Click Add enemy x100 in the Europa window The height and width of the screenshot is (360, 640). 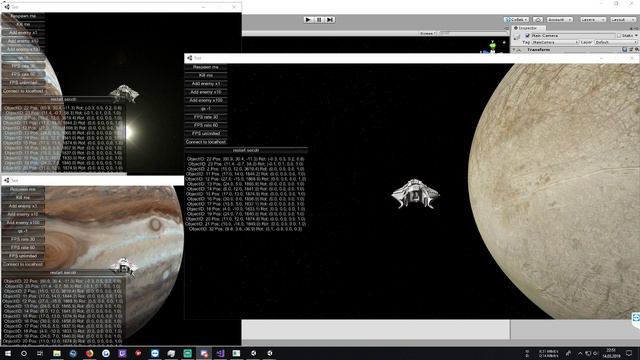click(x=206, y=100)
